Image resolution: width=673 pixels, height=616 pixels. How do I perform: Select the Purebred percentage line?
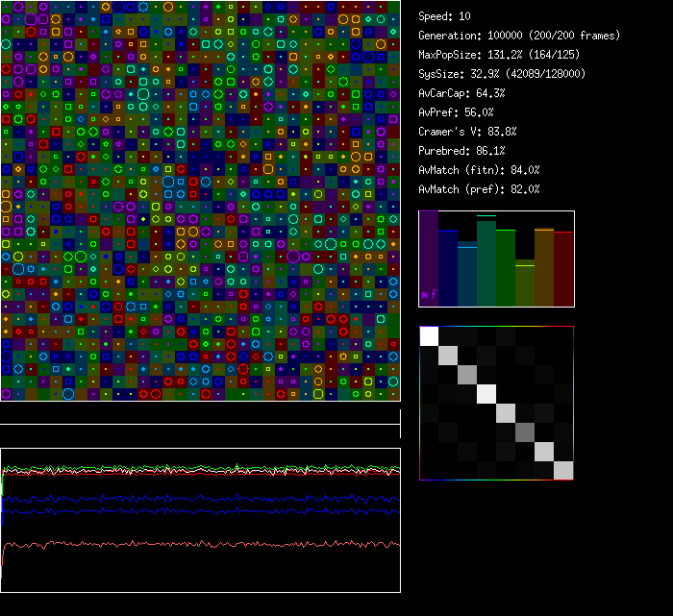coord(461,151)
